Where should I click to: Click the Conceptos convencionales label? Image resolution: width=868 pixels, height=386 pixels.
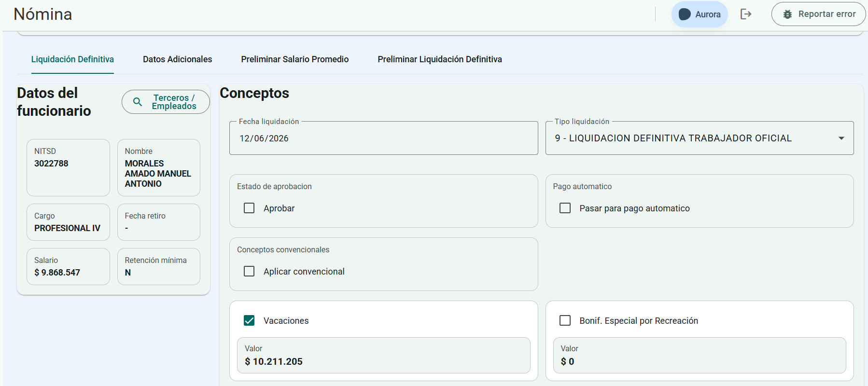point(283,249)
